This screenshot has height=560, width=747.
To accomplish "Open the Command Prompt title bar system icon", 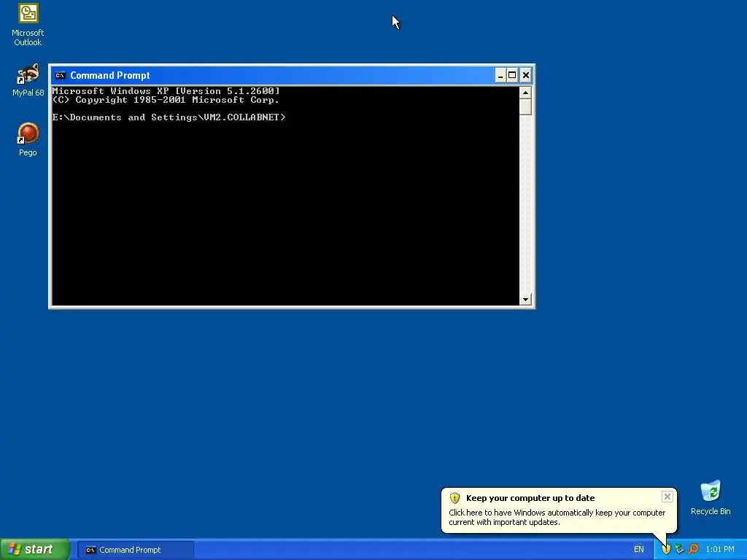I will (x=60, y=75).
